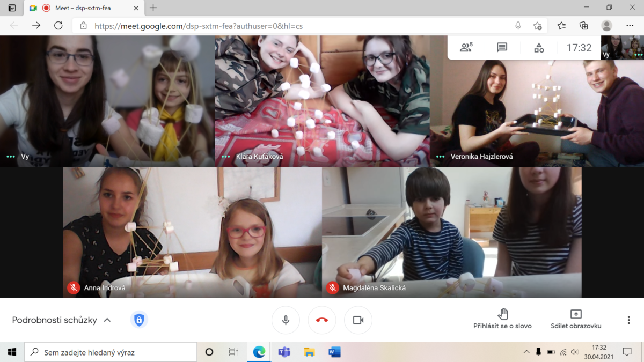Open browser Collections
This screenshot has width=644, height=362.
pos(584,26)
